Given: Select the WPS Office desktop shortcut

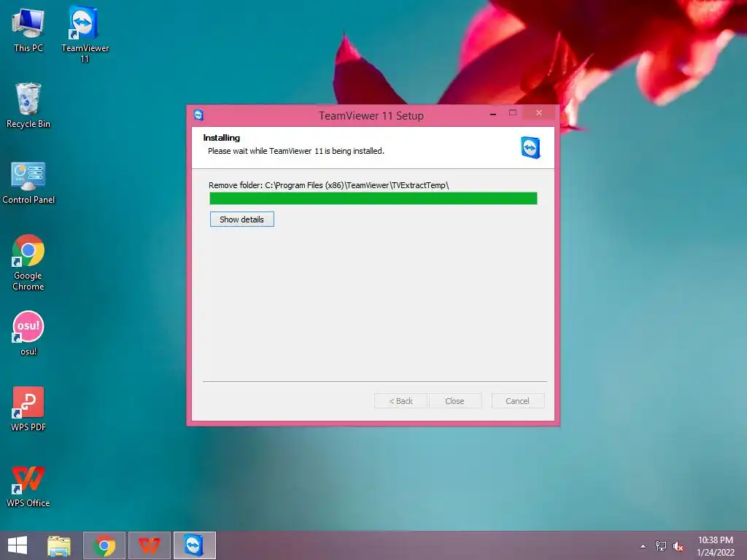Looking at the screenshot, I should (x=28, y=486).
